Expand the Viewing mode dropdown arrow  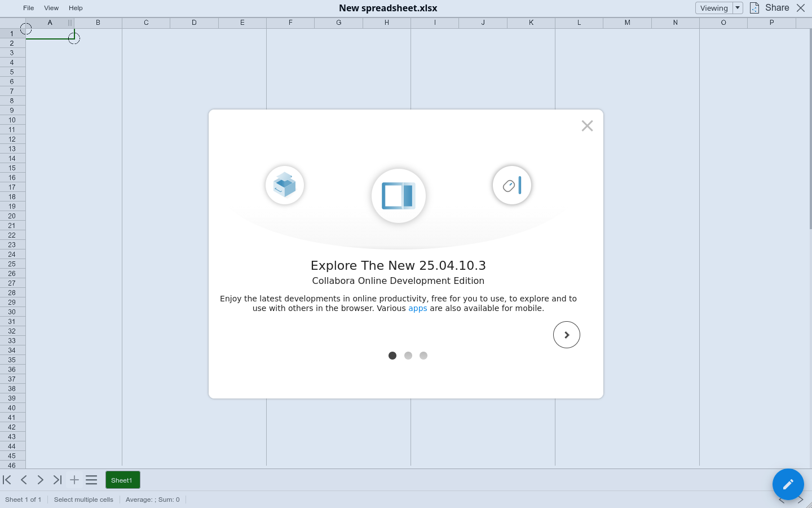(x=738, y=8)
